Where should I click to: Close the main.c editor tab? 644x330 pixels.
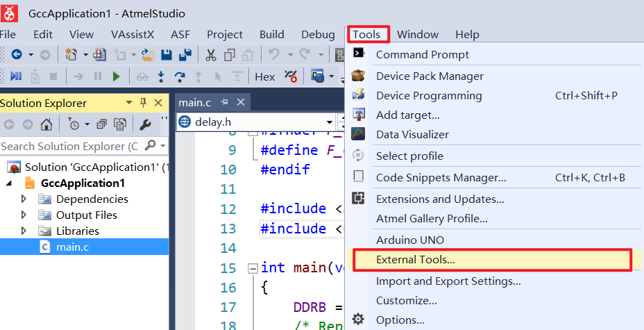241,102
